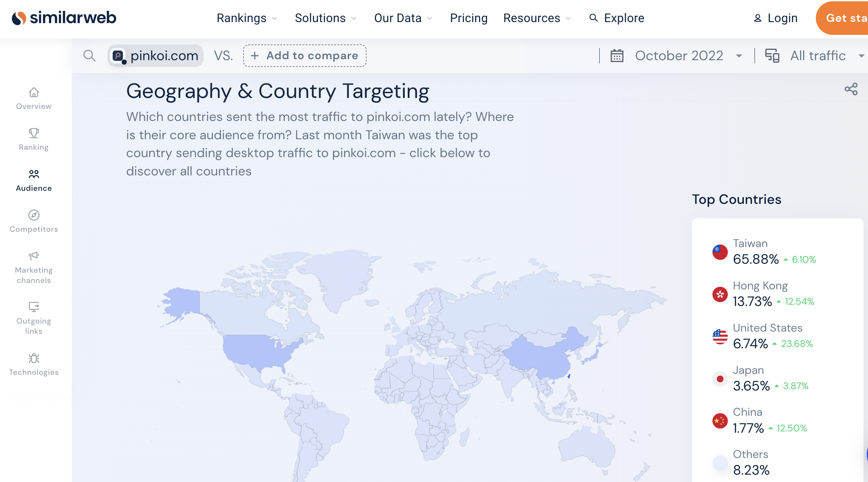The width and height of the screenshot is (868, 482).
Task: Click the 6.10% change for Taiwan
Action: (804, 260)
